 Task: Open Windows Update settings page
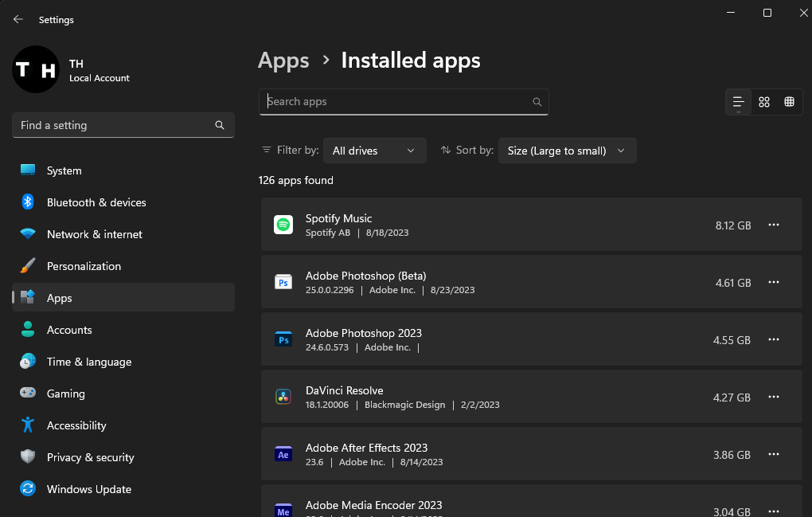[88, 489]
